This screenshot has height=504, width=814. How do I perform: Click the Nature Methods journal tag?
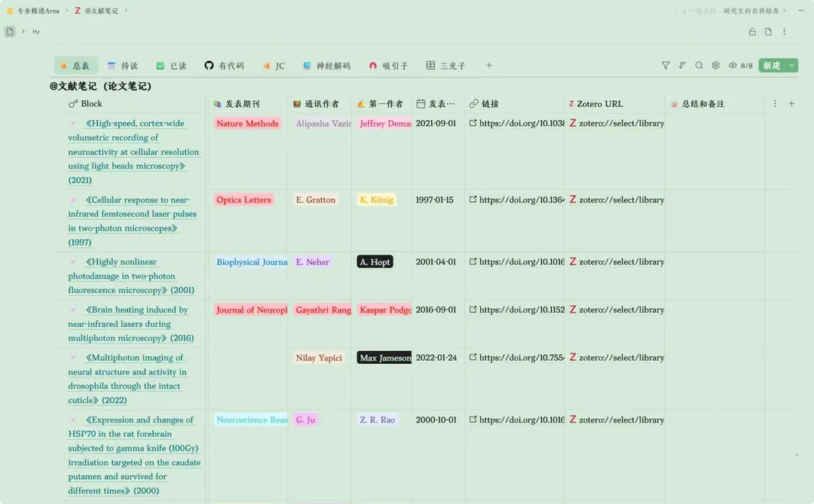tap(248, 124)
